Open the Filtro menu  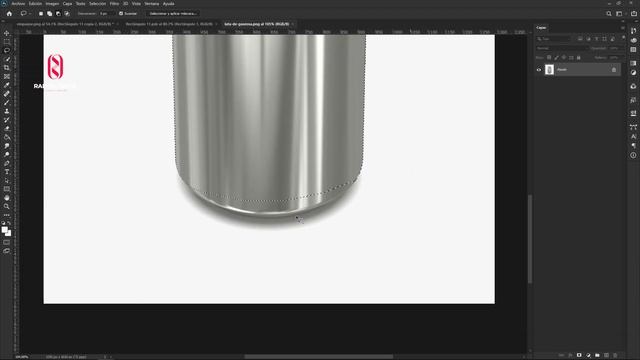pos(114,3)
